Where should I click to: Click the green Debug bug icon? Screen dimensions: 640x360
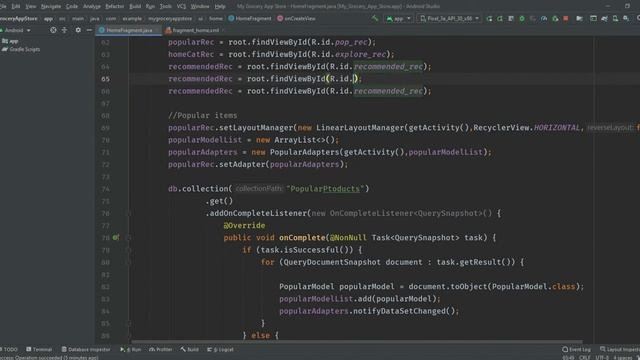[x=522, y=18]
